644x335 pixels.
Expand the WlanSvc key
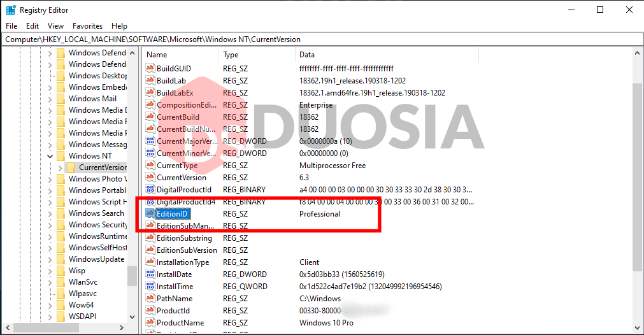click(50, 282)
